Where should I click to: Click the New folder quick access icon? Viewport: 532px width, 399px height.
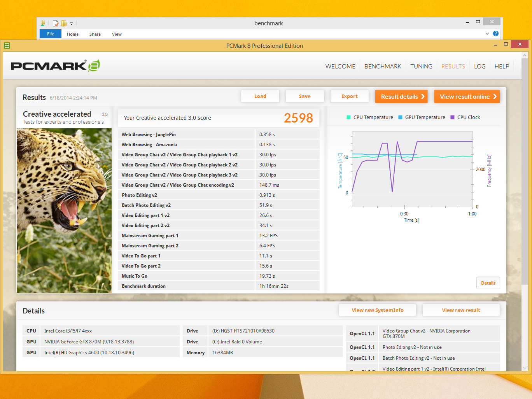click(64, 23)
